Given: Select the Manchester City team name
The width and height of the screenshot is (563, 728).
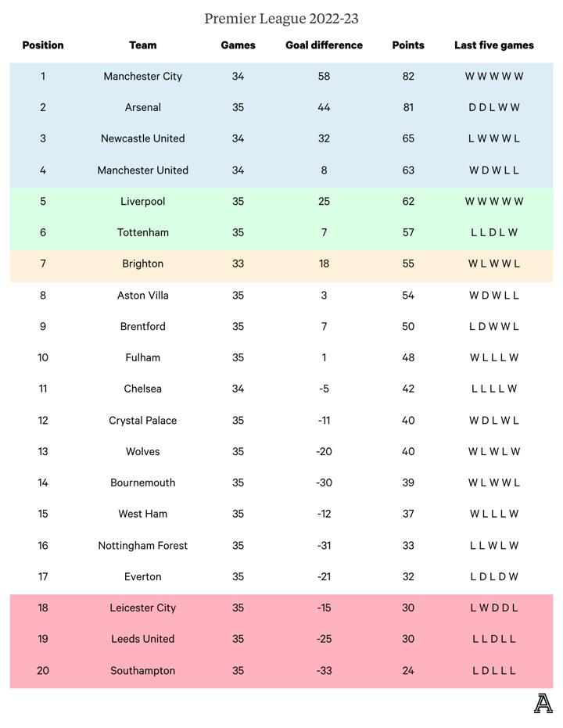Looking at the screenshot, I should tap(143, 77).
